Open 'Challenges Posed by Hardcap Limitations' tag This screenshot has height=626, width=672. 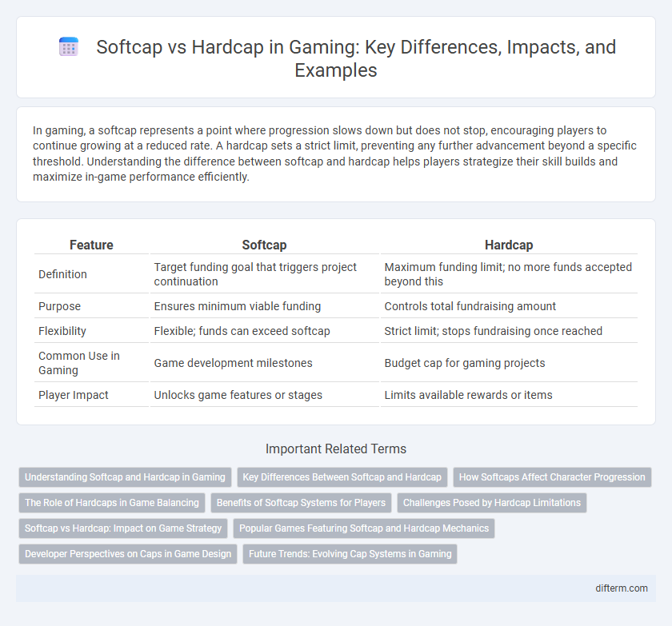[491, 503]
